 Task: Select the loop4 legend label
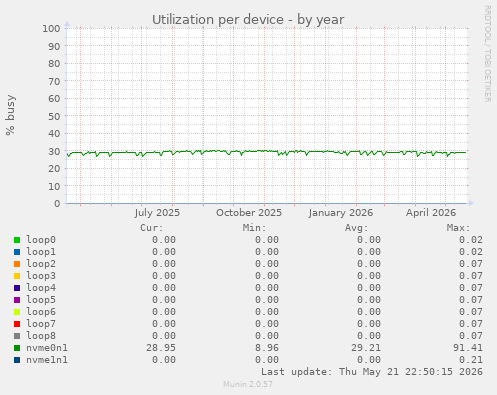[41, 288]
